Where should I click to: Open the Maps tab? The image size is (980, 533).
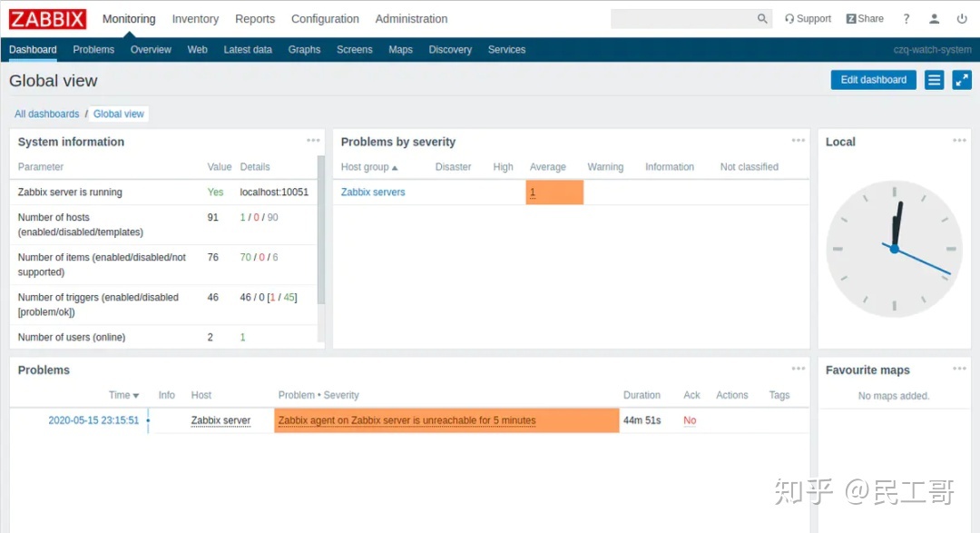click(401, 49)
